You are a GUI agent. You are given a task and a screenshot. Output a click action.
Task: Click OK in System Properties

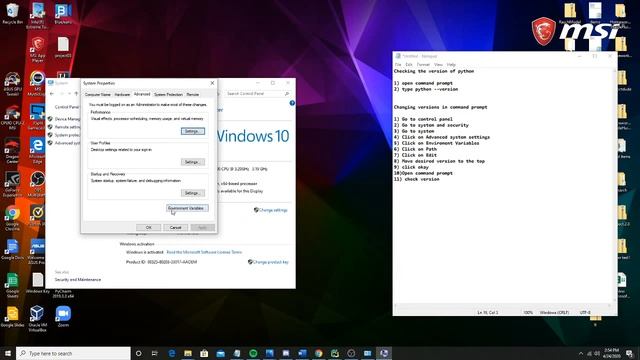click(x=148, y=227)
